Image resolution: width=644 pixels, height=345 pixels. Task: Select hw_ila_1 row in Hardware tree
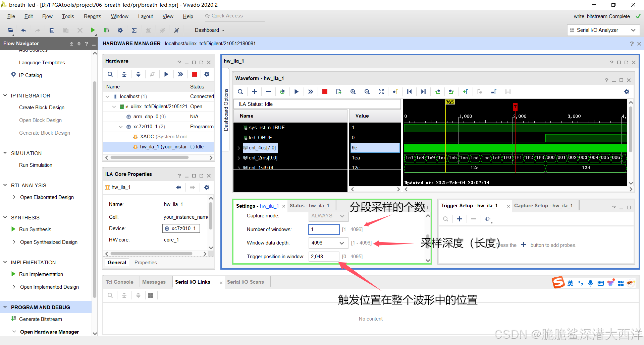(x=158, y=147)
